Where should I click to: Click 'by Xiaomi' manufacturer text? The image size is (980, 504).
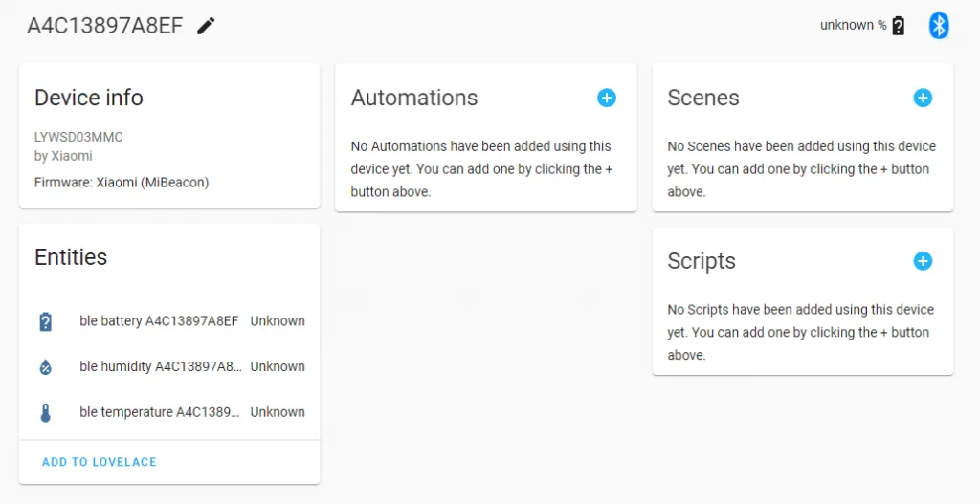63,156
